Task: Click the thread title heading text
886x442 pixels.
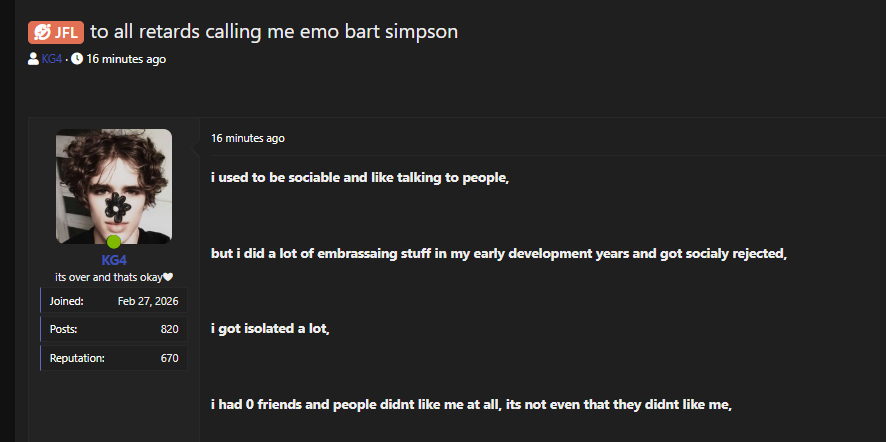Action: pyautogui.click(x=274, y=32)
